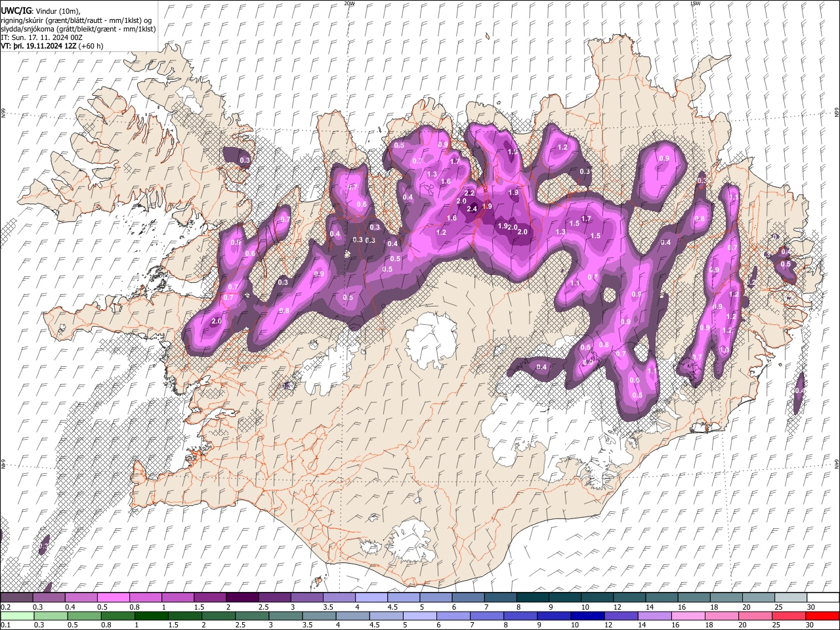This screenshot has height=630, width=840.
Task: Select the bright pink 0.5–0.8 upper legend swatch
Action: 113,598
